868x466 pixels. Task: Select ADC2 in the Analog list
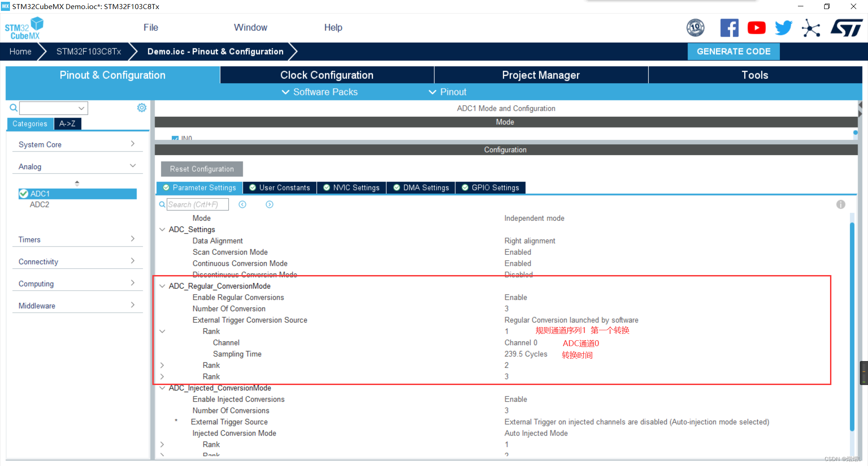click(x=39, y=204)
